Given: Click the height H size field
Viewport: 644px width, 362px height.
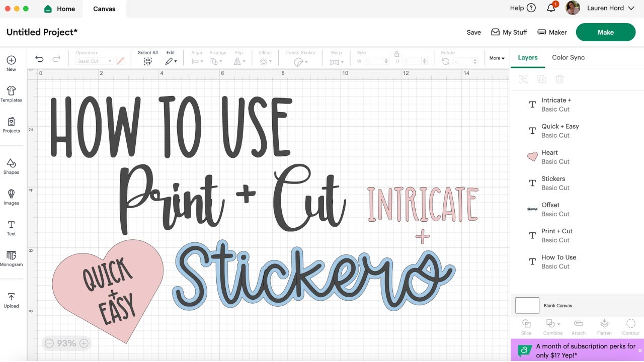Looking at the screenshot, I should click(415, 61).
